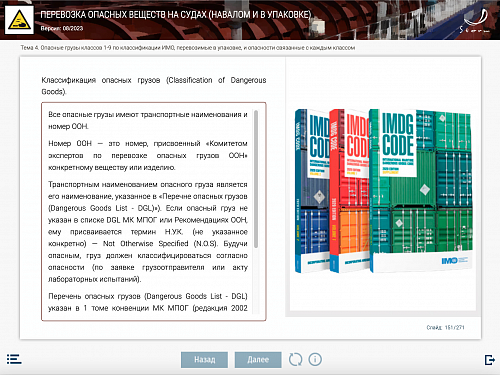The width and height of the screenshot is (500, 375).
Task: Click the blue IMDG Code volume book
Action: click(x=312, y=191)
